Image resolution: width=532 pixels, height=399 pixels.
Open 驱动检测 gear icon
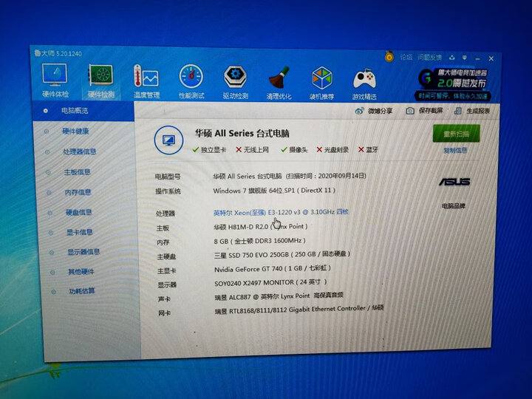click(236, 82)
